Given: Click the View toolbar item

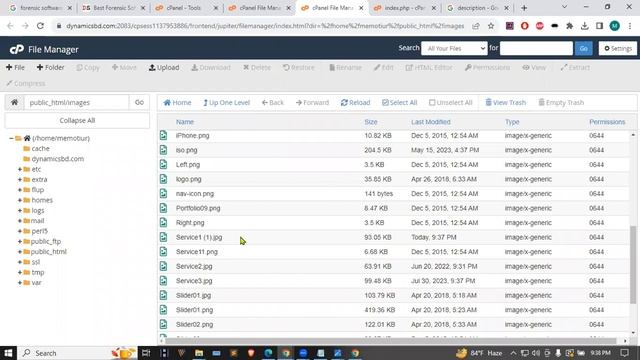Looking at the screenshot, I should 534,67.
